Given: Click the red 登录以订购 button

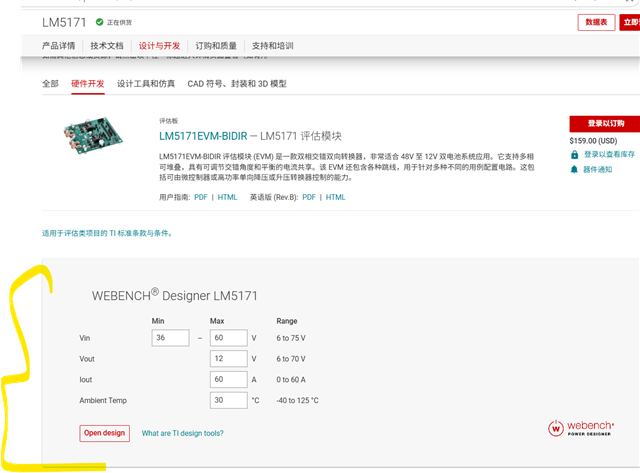Looking at the screenshot, I should 605,124.
